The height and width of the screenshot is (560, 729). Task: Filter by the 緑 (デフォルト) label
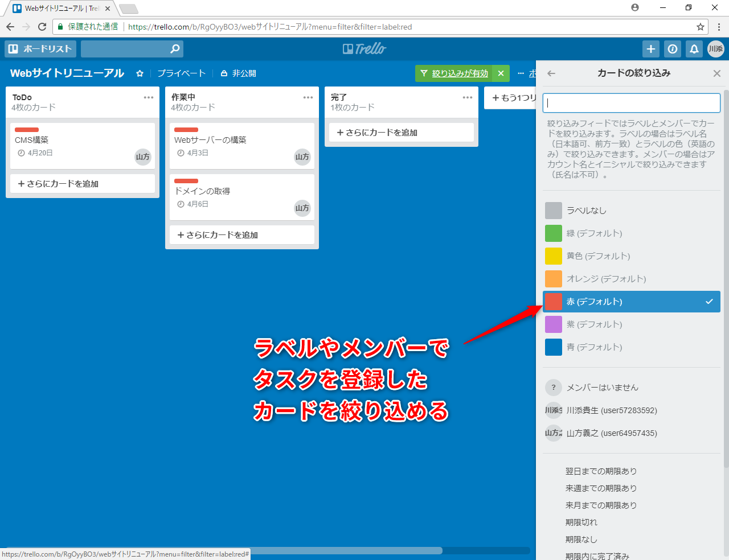[632, 233]
